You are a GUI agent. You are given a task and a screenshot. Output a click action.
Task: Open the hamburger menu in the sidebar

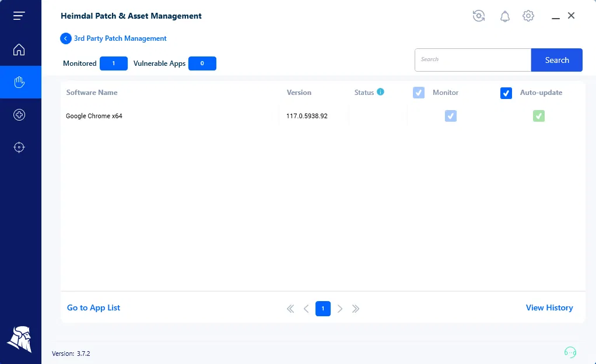tap(19, 16)
